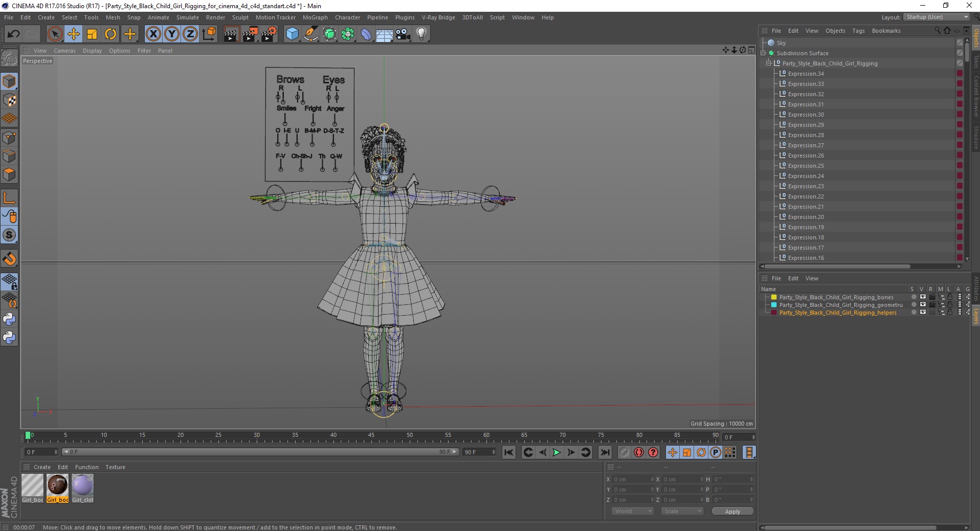Screen dimensions: 980x531
Task: Click Expression.30 layer color dot
Action: click(x=960, y=115)
